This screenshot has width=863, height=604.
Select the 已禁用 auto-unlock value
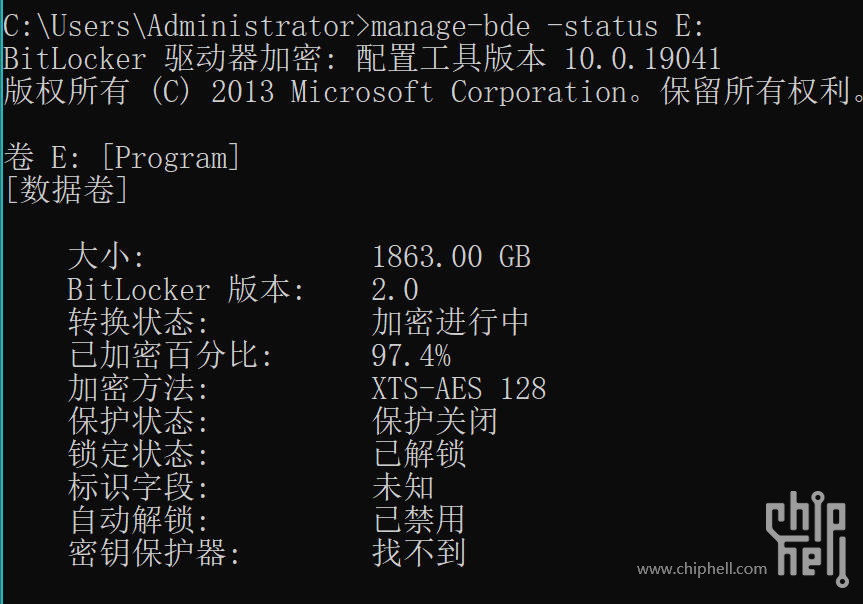(x=419, y=520)
